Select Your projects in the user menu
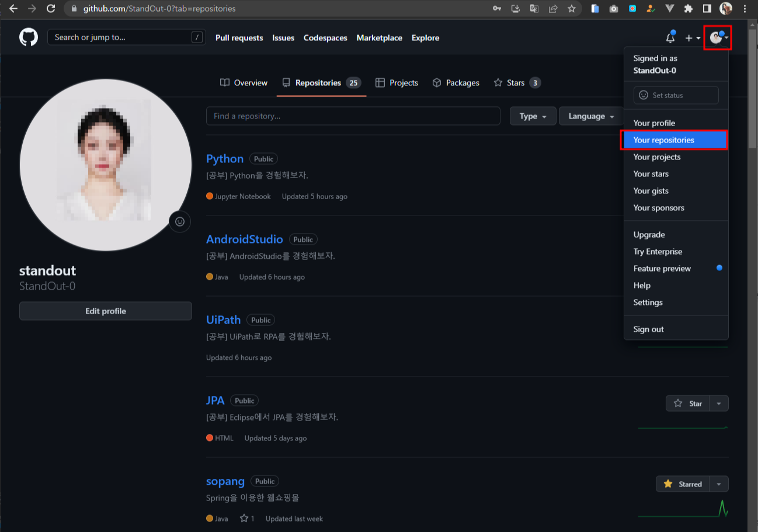This screenshot has height=532, width=758. [676, 157]
